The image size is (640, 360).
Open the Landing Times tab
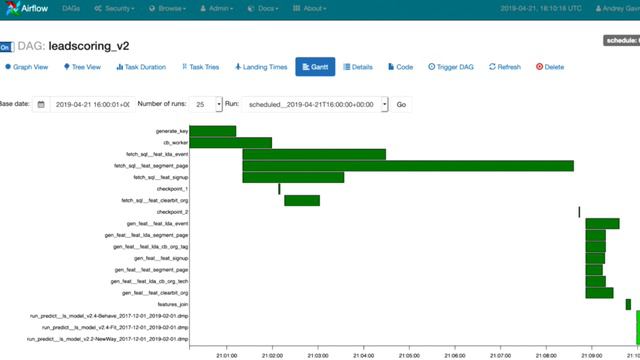[x=261, y=67]
